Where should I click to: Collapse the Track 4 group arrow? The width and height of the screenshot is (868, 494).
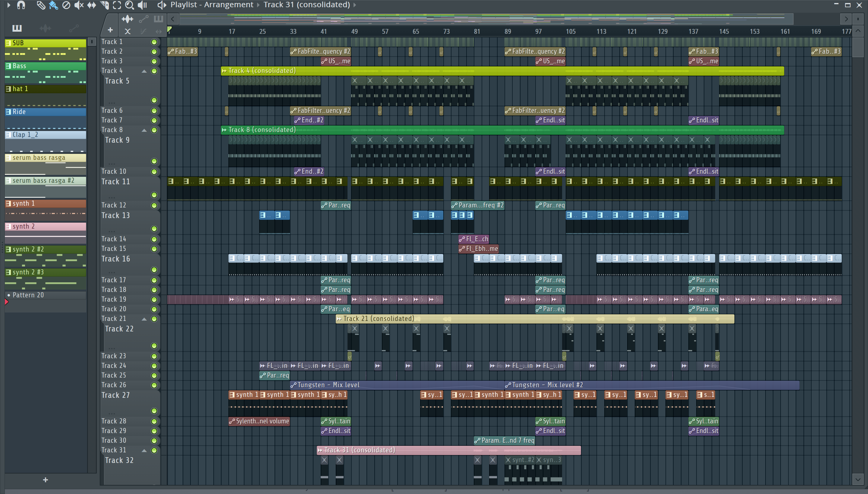(144, 71)
